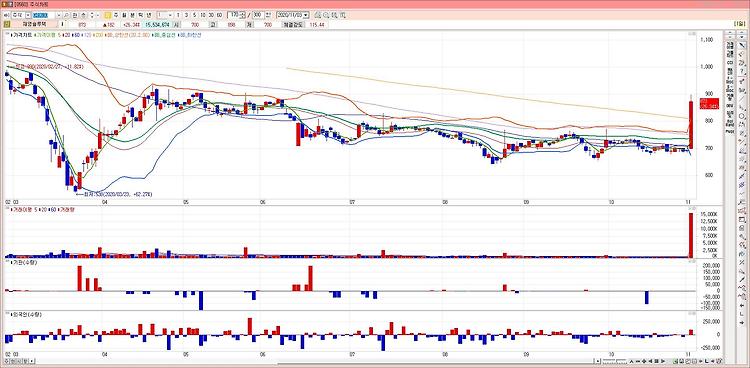Choose the 30 interval preset
750x368 pixels.
(x=211, y=15)
